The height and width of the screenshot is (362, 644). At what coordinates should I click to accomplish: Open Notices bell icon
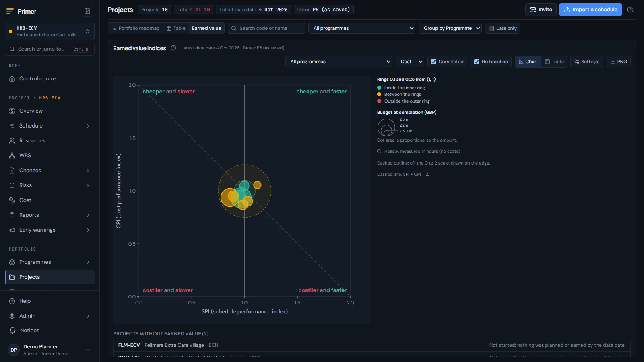tap(12, 331)
